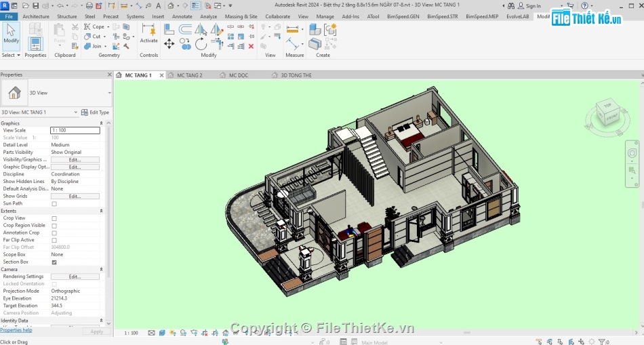Image resolution: width=644 pixels, height=345 pixels.
Task: Click the ViewCube in the 3D view
Action: click(608, 113)
